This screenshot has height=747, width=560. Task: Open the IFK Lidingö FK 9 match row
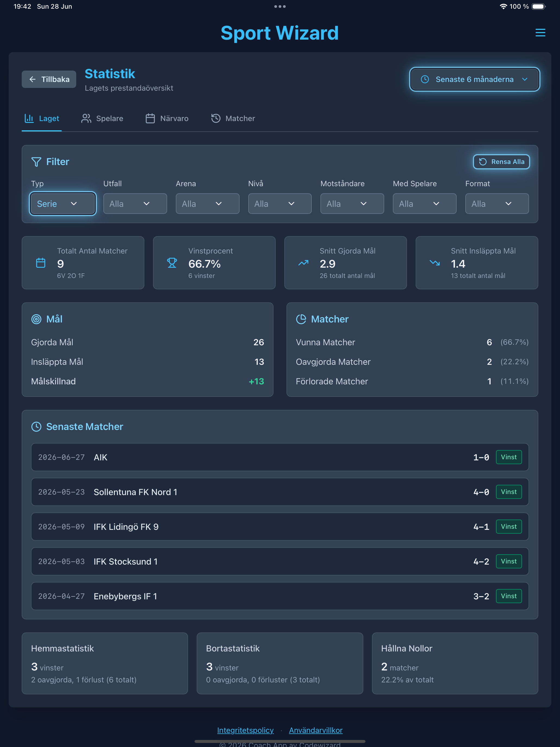pos(280,527)
